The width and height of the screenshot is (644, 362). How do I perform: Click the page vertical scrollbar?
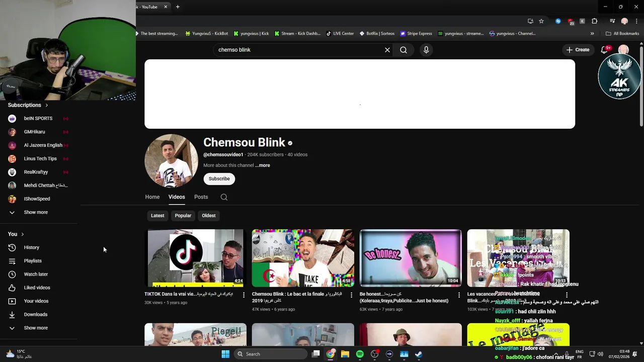tap(641, 85)
